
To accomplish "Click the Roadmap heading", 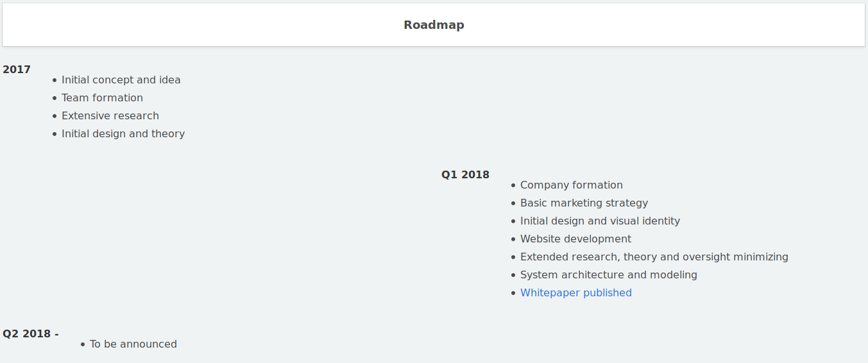I will 434,25.
